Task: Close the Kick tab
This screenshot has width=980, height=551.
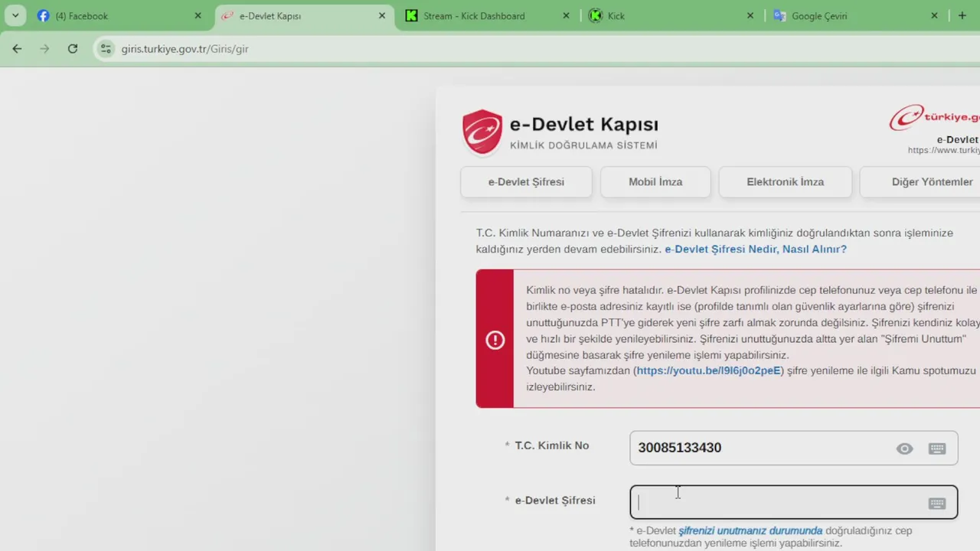Action: (750, 15)
